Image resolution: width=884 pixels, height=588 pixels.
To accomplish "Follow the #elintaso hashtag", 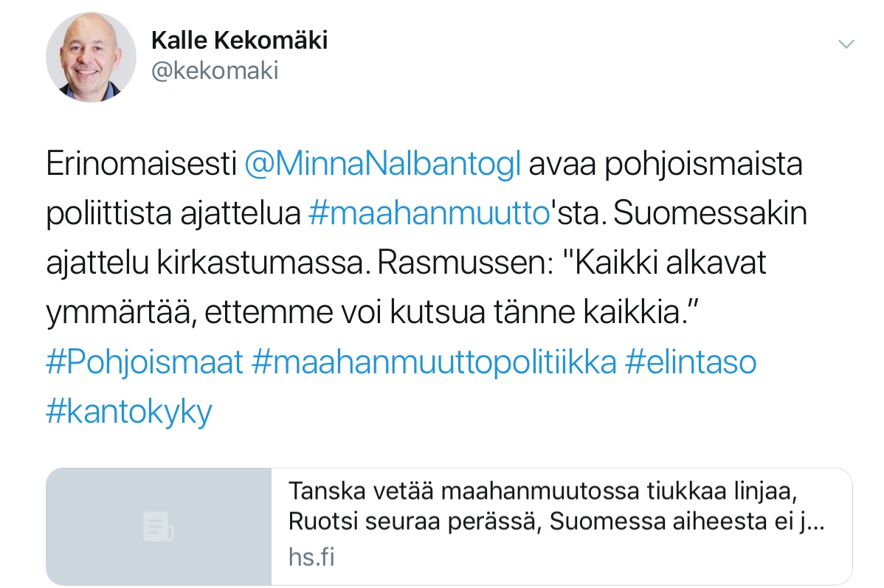I will click(x=690, y=363).
